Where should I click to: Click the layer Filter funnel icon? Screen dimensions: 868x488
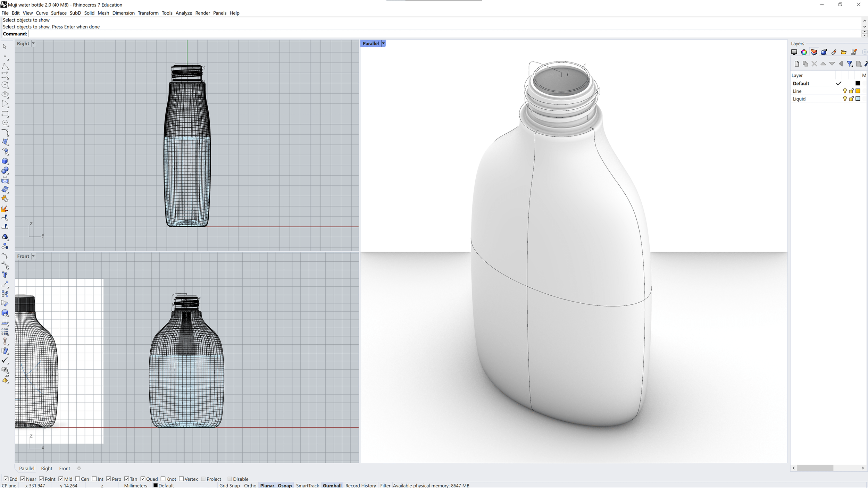(x=849, y=64)
